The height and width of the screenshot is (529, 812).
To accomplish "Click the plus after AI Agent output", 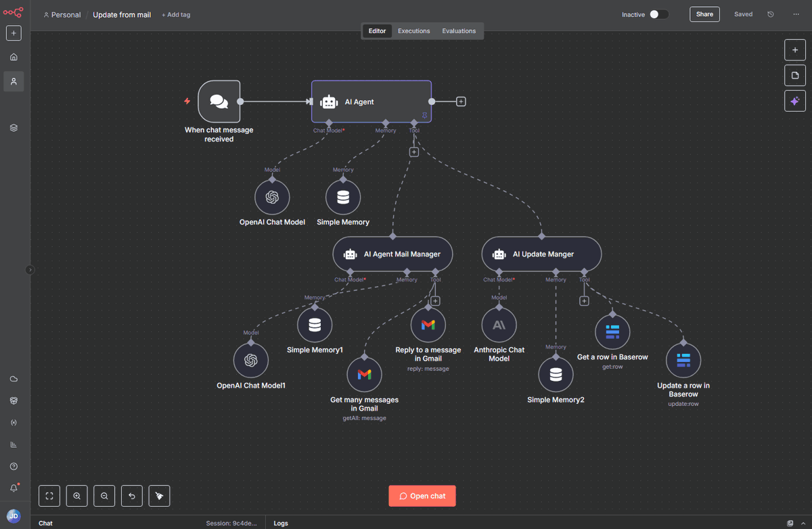I will coord(461,101).
